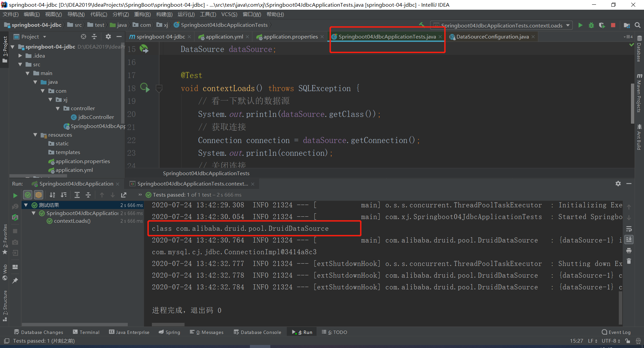Click the Build project hammer icon
644x348 pixels.
pyautogui.click(x=422, y=25)
